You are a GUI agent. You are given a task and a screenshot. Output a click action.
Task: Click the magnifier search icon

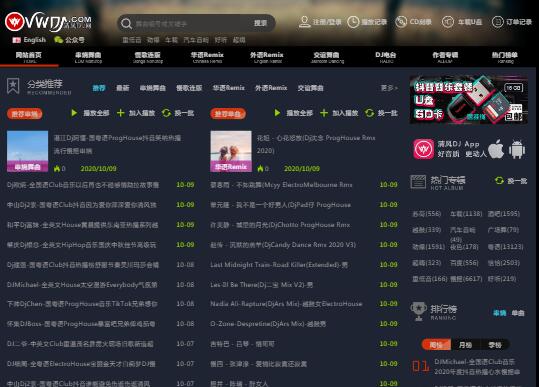[126, 23]
